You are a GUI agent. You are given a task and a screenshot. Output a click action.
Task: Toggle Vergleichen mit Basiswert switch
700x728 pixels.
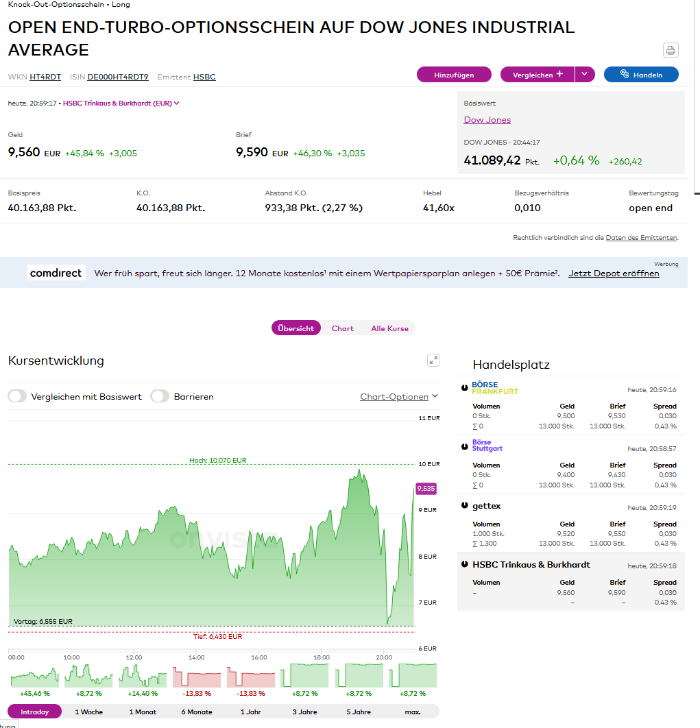click(17, 396)
